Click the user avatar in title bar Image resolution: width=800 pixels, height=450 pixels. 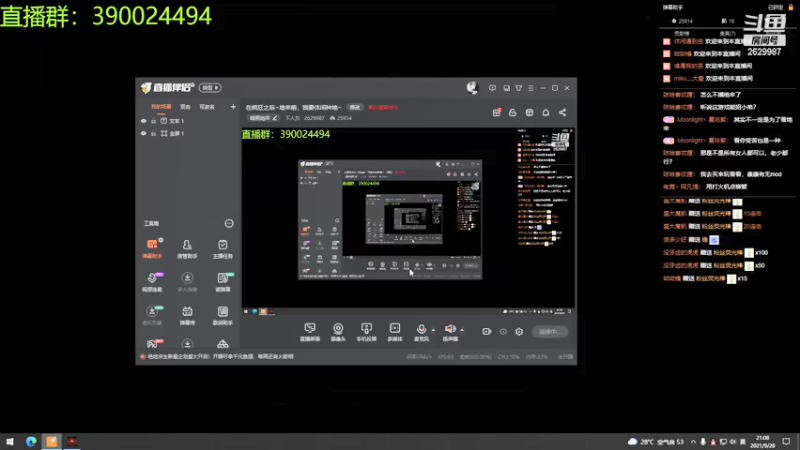[x=472, y=88]
